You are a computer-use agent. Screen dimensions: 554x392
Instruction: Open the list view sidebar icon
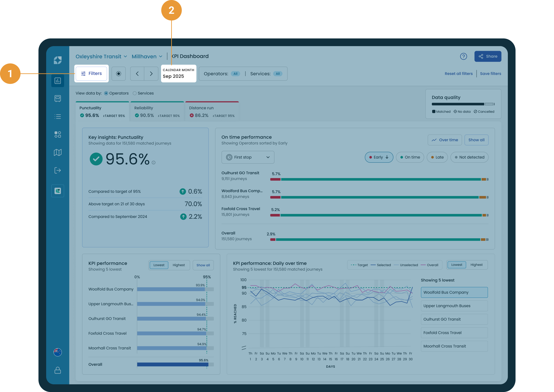pos(57,117)
